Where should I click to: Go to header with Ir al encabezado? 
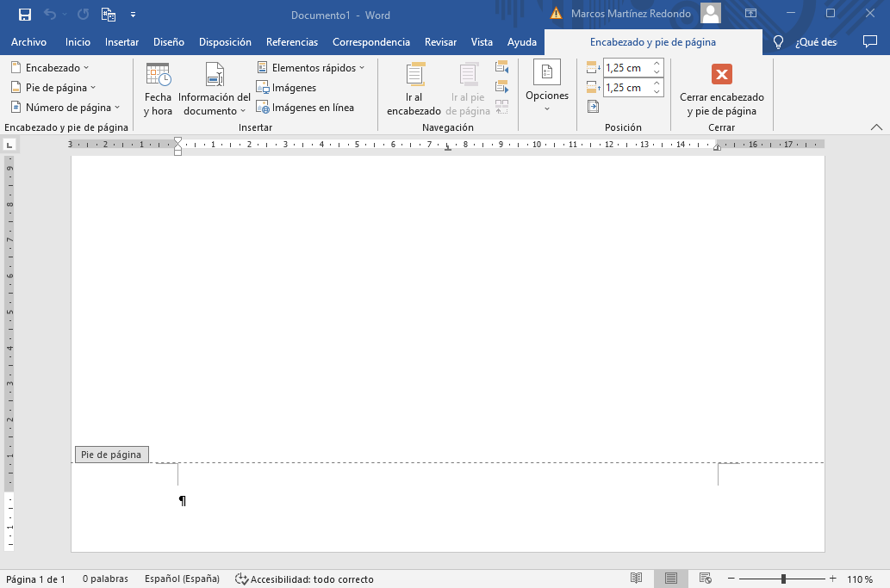(x=414, y=90)
